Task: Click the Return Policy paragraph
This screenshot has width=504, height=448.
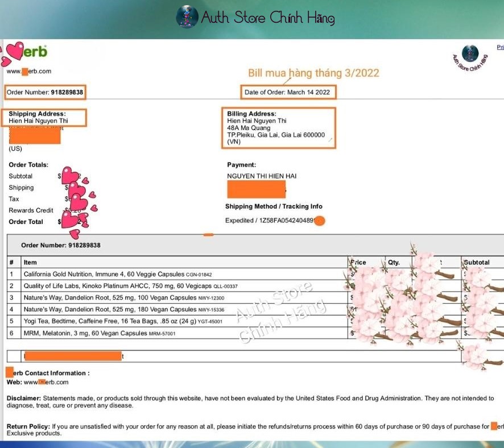Action: click(255, 430)
